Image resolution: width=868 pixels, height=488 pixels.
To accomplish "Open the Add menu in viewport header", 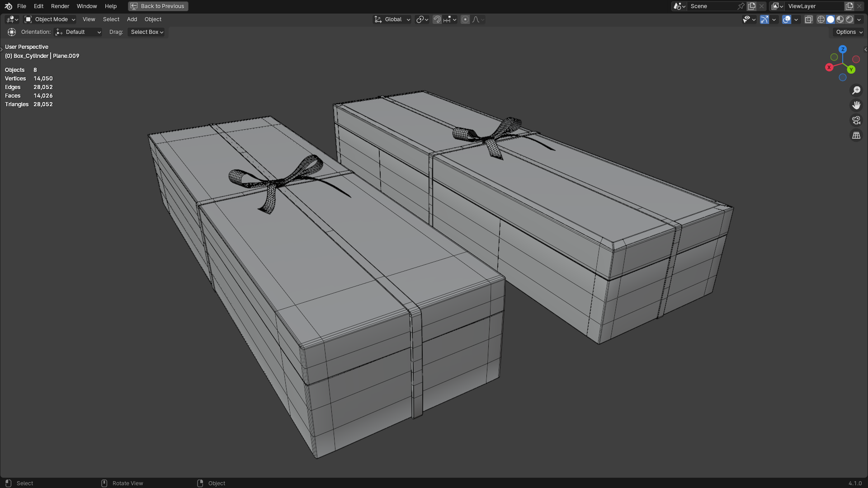I will [x=132, y=19].
